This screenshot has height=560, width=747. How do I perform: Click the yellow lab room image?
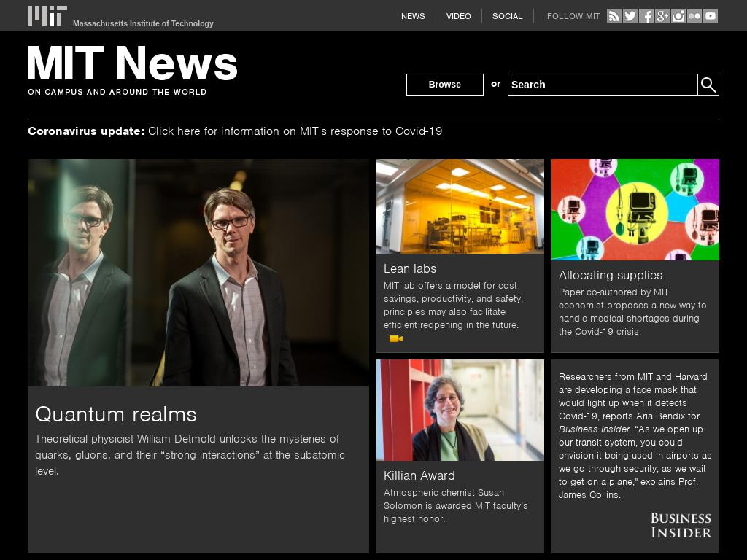click(x=460, y=206)
